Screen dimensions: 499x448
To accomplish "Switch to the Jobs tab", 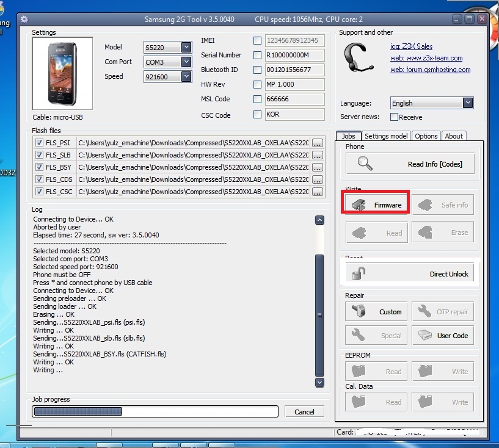I will [x=349, y=136].
